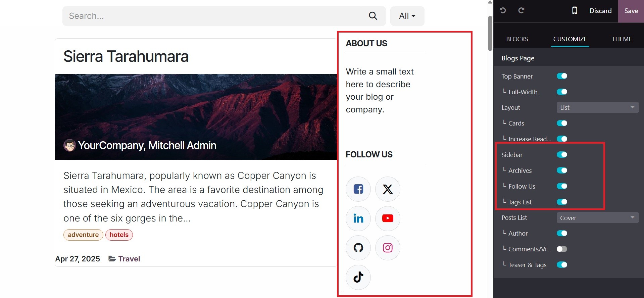Switch to the THEME tab

click(622, 39)
